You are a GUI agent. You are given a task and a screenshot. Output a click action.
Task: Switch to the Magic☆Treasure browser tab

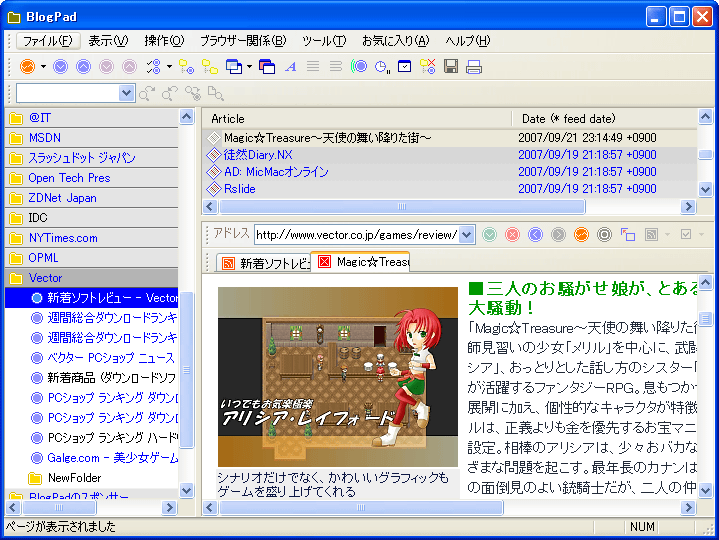point(360,262)
